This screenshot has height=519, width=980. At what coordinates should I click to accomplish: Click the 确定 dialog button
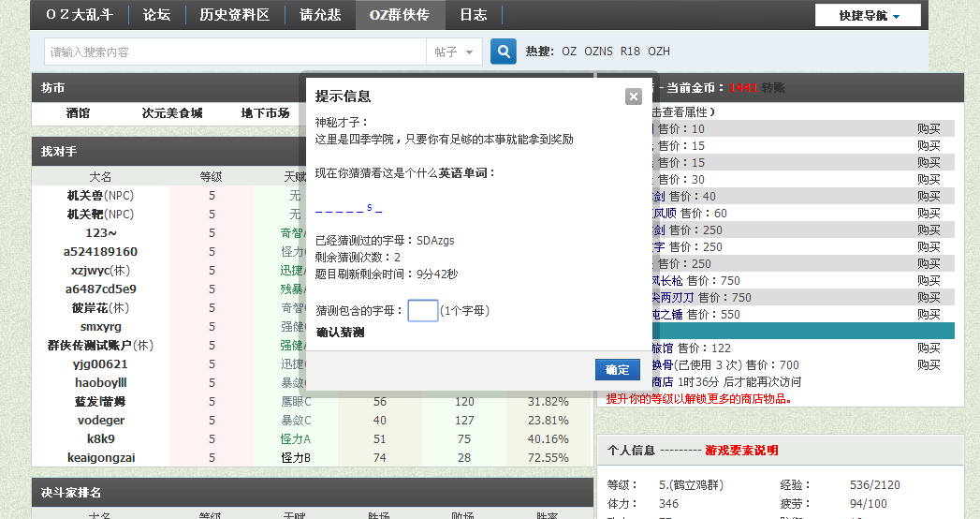click(618, 369)
